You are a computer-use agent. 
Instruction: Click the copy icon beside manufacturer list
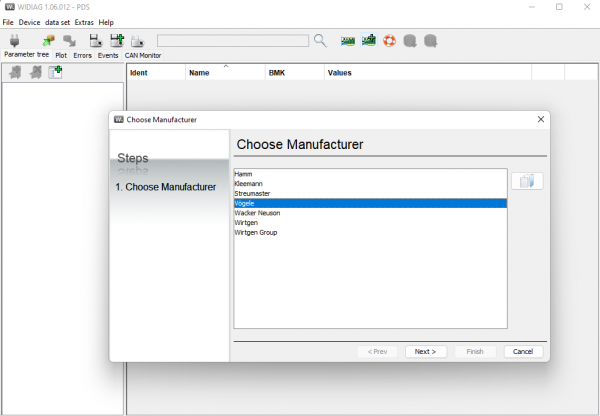pyautogui.click(x=526, y=181)
